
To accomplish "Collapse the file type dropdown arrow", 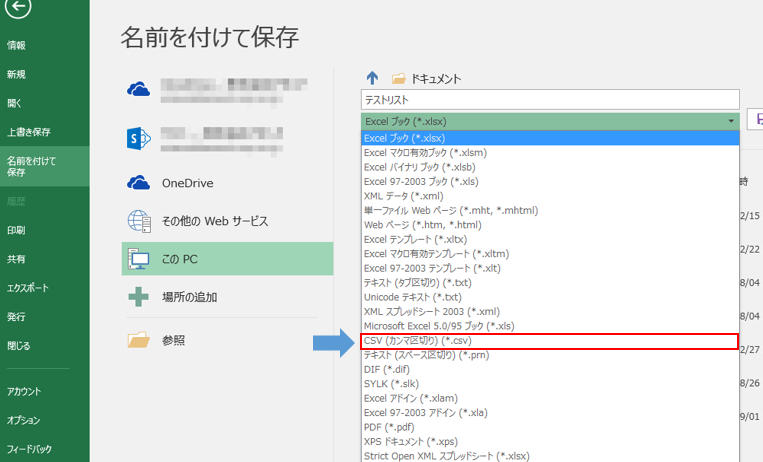I will coord(731,121).
